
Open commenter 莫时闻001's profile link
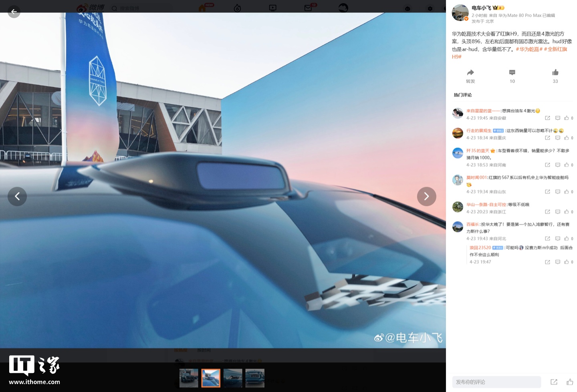click(x=476, y=177)
